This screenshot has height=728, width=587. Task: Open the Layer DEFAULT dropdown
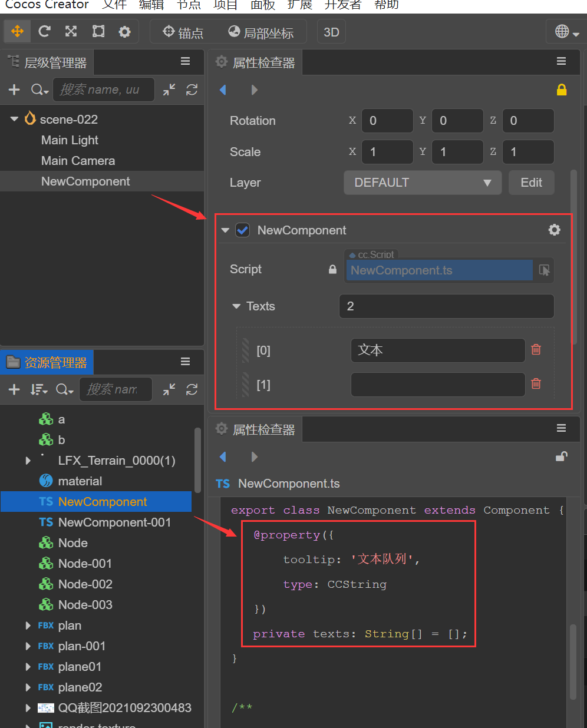(x=423, y=183)
